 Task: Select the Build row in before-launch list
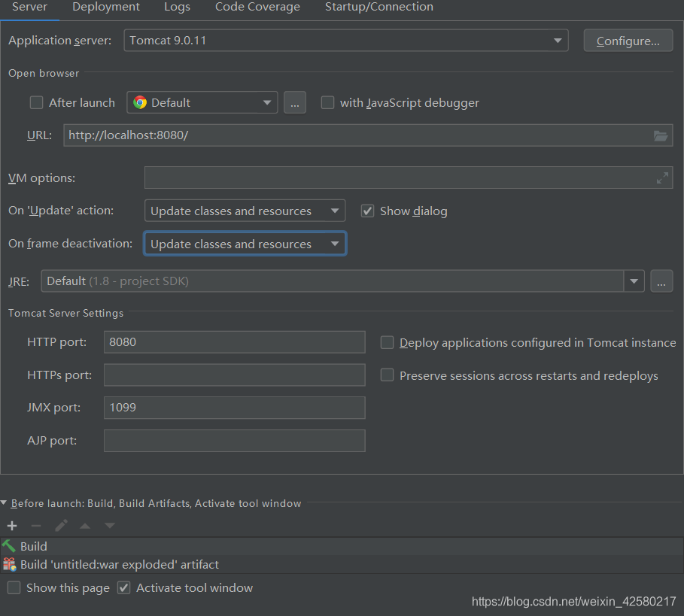click(342, 546)
